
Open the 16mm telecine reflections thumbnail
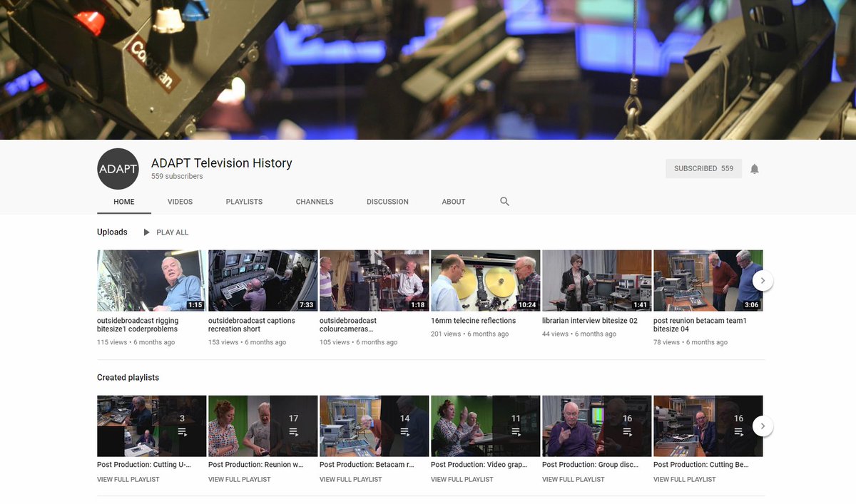tap(486, 281)
